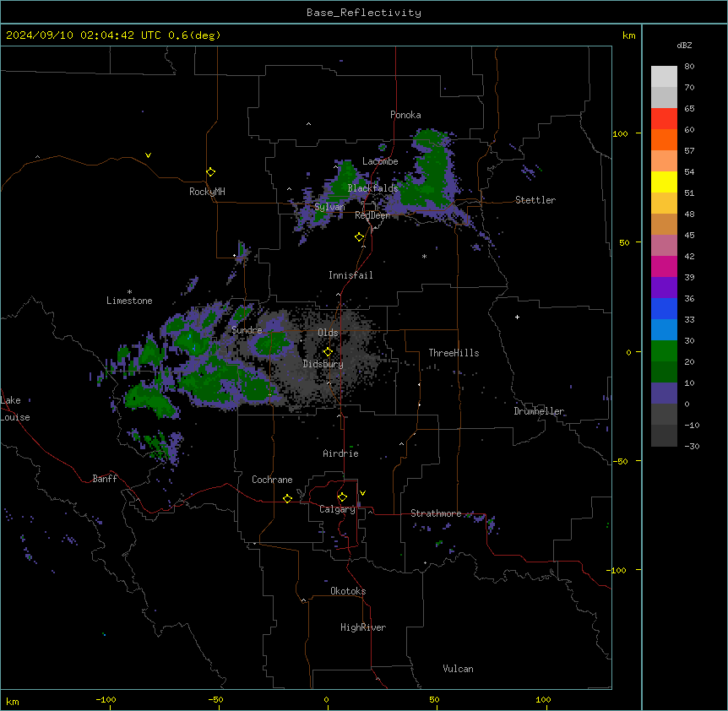The image size is (728, 711).
Task: Click the RedDeer city label
Action: (x=372, y=215)
